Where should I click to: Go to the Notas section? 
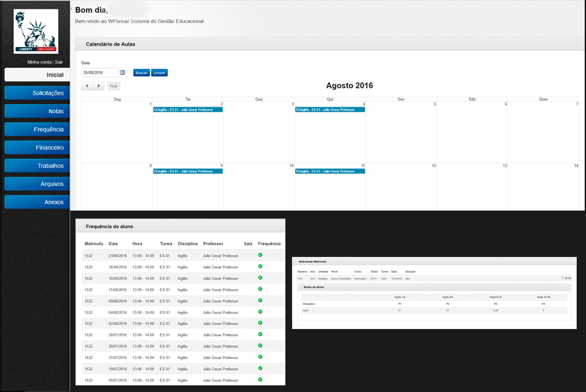pyautogui.click(x=37, y=111)
